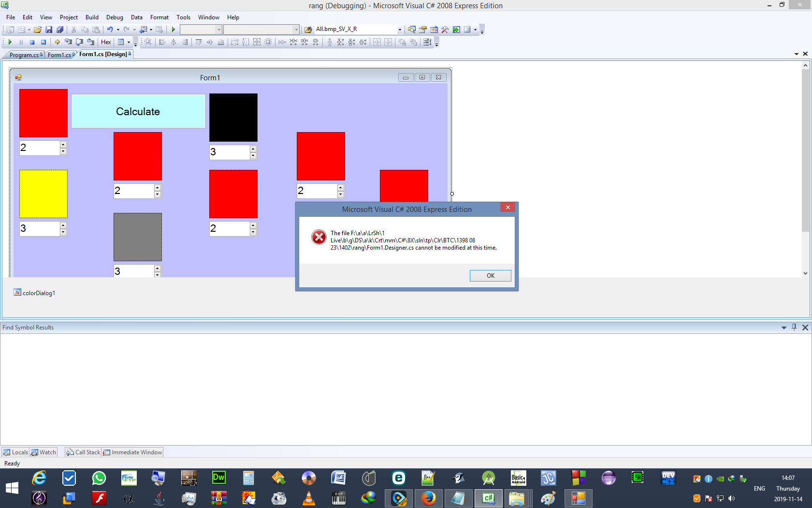Open the Start Page icon
The height and width of the screenshot is (508, 812).
[x=456, y=30]
